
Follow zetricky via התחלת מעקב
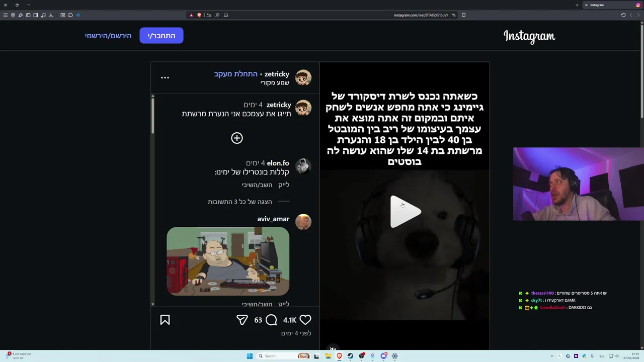click(x=235, y=74)
